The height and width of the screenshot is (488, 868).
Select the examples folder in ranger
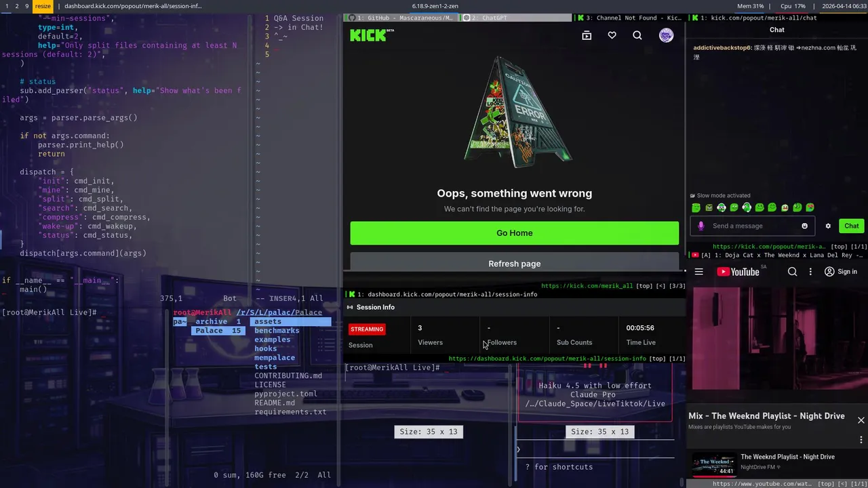point(272,340)
